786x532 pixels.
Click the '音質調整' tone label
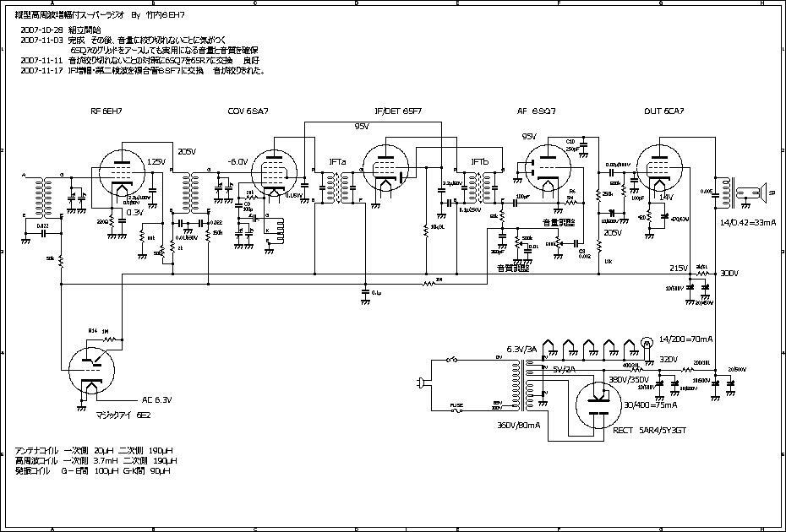click(514, 268)
